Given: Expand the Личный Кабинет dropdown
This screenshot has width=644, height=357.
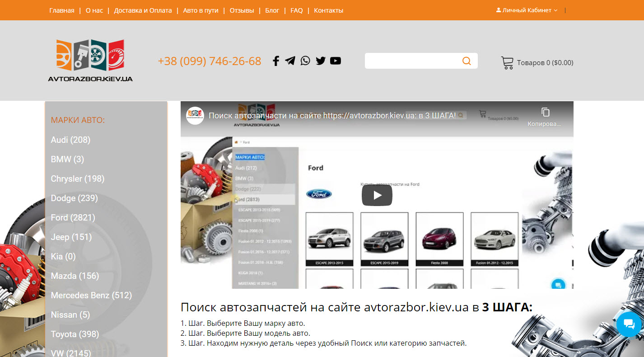Looking at the screenshot, I should (527, 10).
